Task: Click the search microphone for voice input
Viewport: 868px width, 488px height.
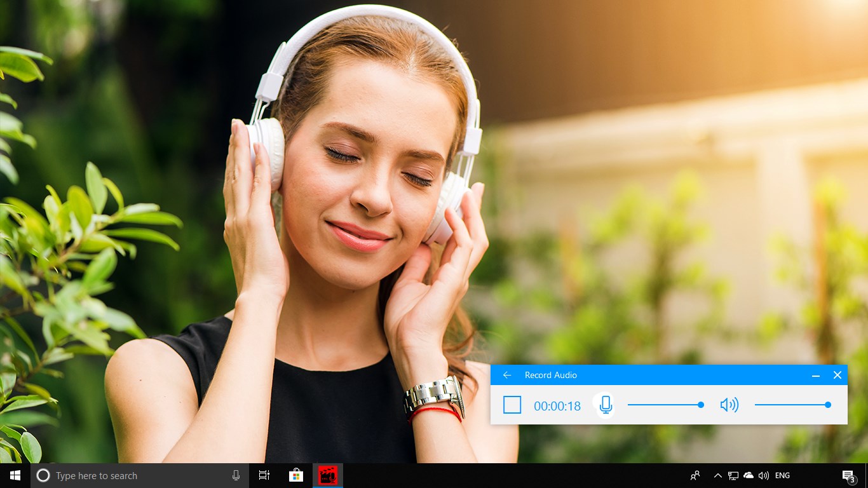Action: (x=236, y=475)
